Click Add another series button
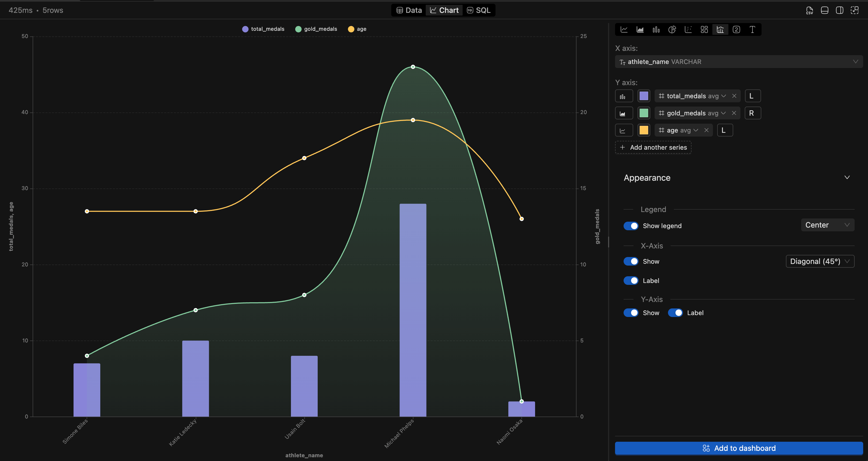The width and height of the screenshot is (868, 461). pos(653,147)
